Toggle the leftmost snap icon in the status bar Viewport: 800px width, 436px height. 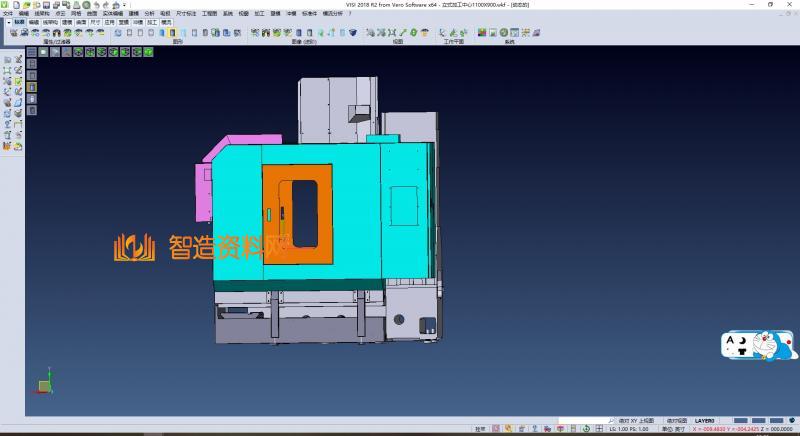[x=497, y=428]
